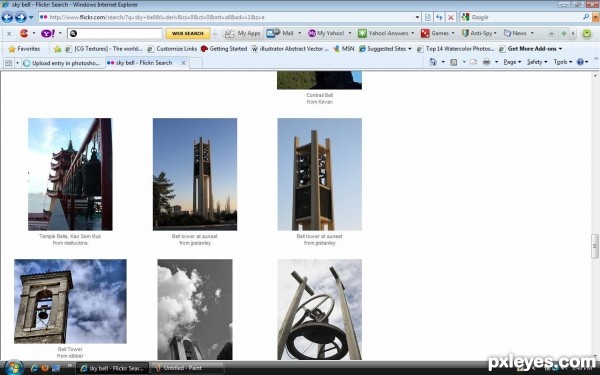
Task: Launch Firefox from the quick launch bar
Action: pyautogui.click(x=45, y=368)
